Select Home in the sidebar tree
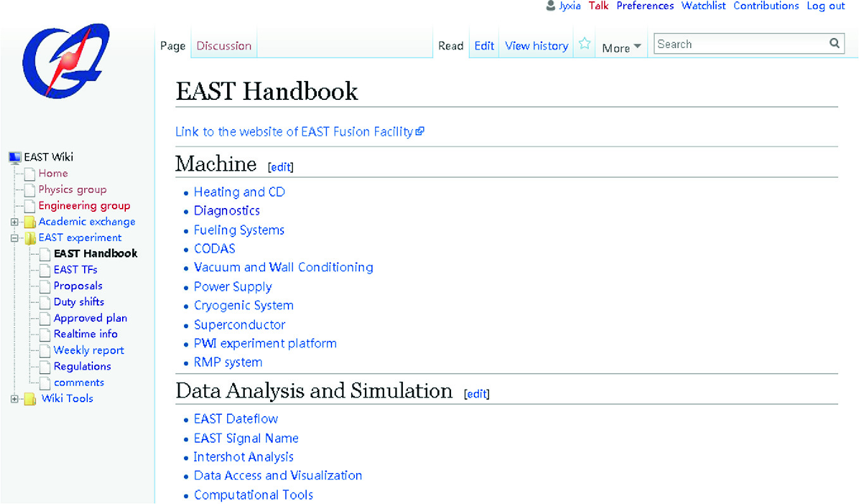The width and height of the screenshot is (859, 504). click(x=53, y=173)
